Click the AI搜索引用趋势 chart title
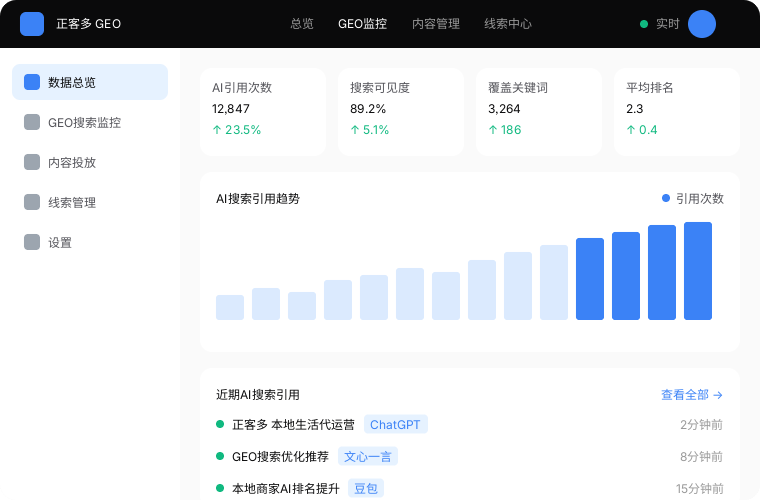760x500 pixels. 258,199
